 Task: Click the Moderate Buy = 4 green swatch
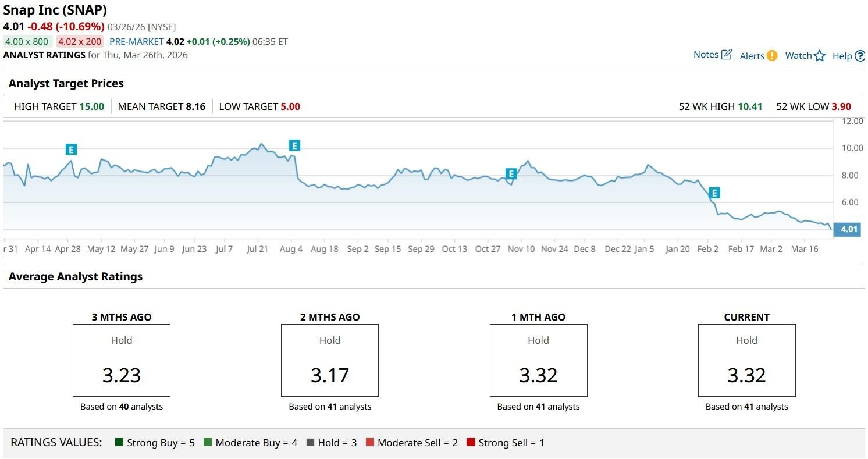click(208, 443)
